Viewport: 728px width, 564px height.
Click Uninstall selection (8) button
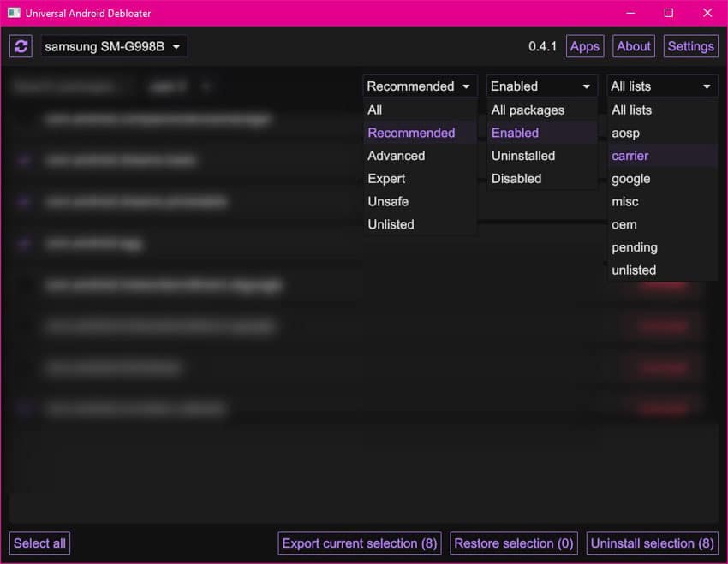652,543
